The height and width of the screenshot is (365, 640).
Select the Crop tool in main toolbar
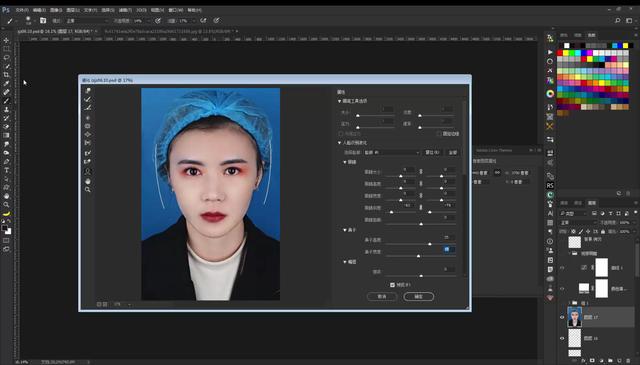coord(6,75)
